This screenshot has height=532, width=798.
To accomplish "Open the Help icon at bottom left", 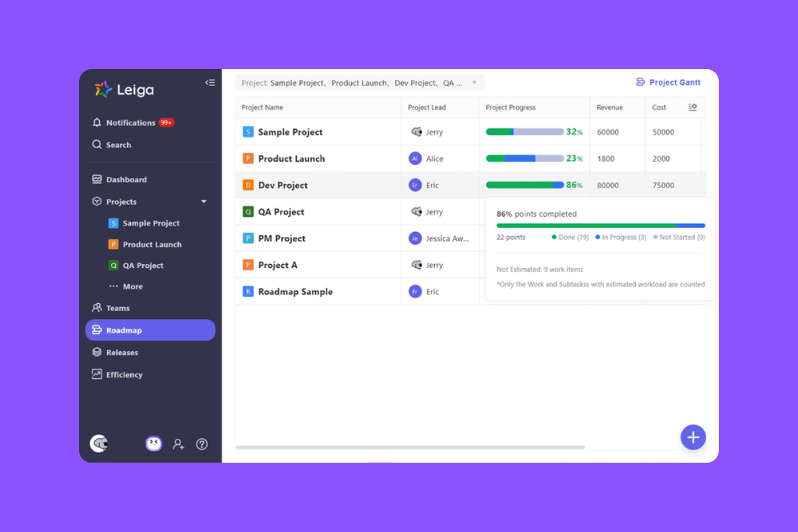I will coord(202,444).
